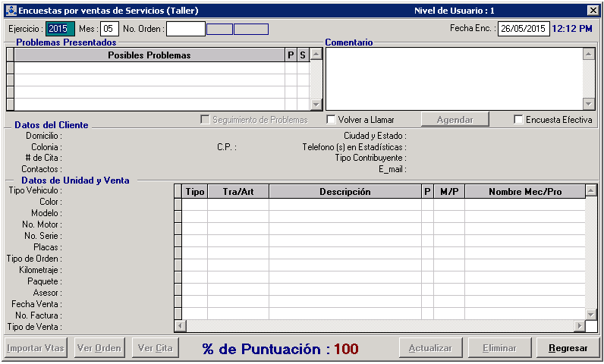Viewport: 604px width, 364px height.
Task: Click the down arrow of the services grid vertical scrollbar
Action: pos(591,314)
